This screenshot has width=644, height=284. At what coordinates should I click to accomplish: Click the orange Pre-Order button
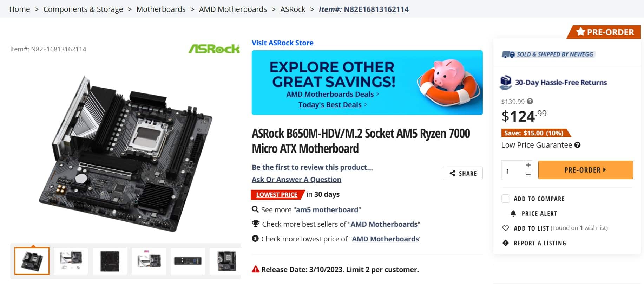[585, 170]
